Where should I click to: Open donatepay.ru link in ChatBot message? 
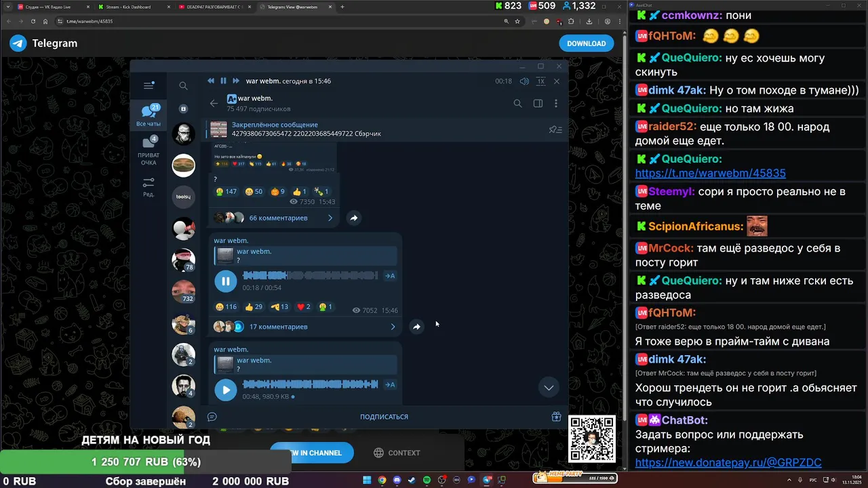pyautogui.click(x=728, y=462)
